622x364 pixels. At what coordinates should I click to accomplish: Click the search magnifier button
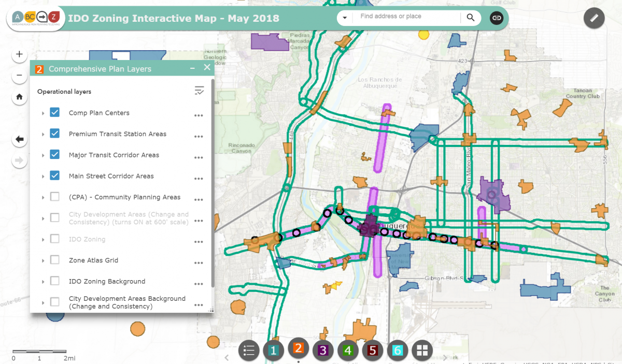(470, 18)
